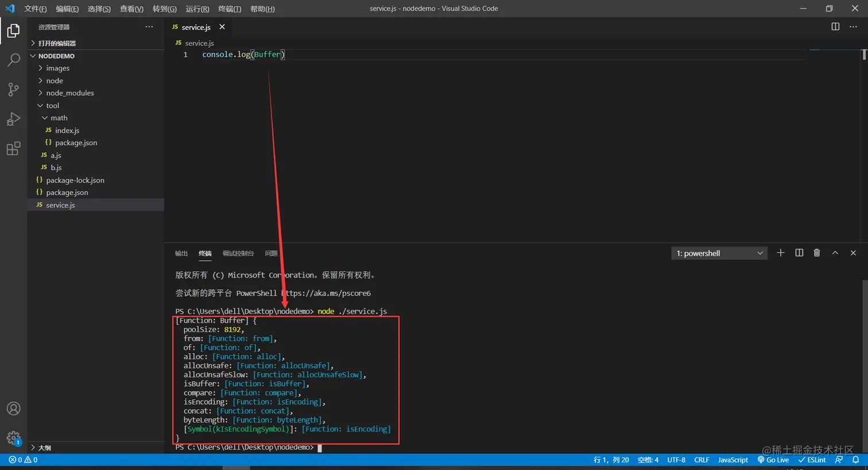This screenshot has width=868, height=470.
Task: Open explorer panel more actions ellipsis
Action: point(149,27)
